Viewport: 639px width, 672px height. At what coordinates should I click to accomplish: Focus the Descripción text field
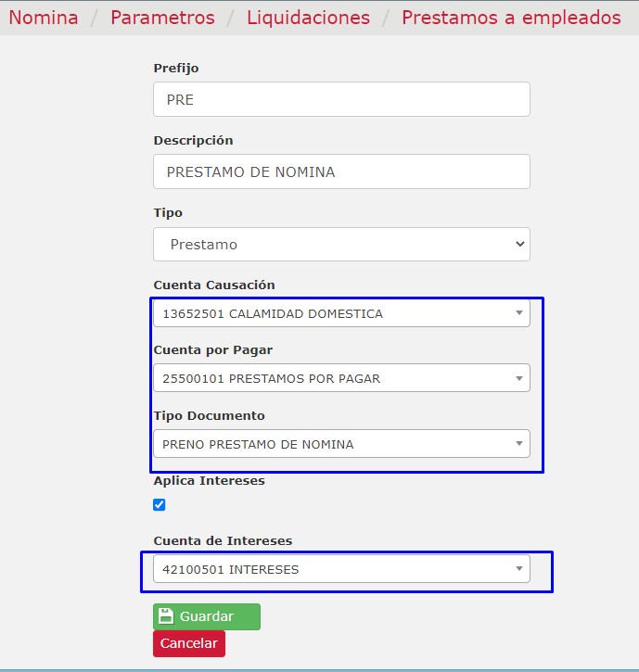coord(342,171)
